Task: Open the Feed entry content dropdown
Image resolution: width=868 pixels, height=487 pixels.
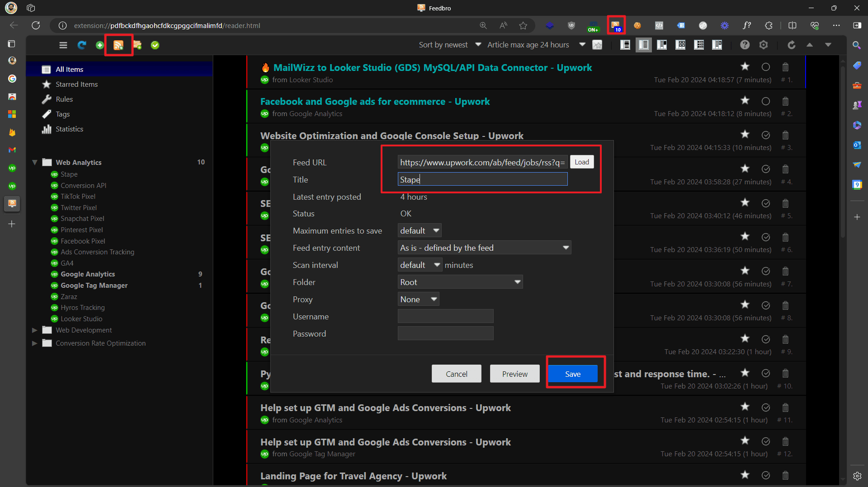Action: click(x=484, y=248)
